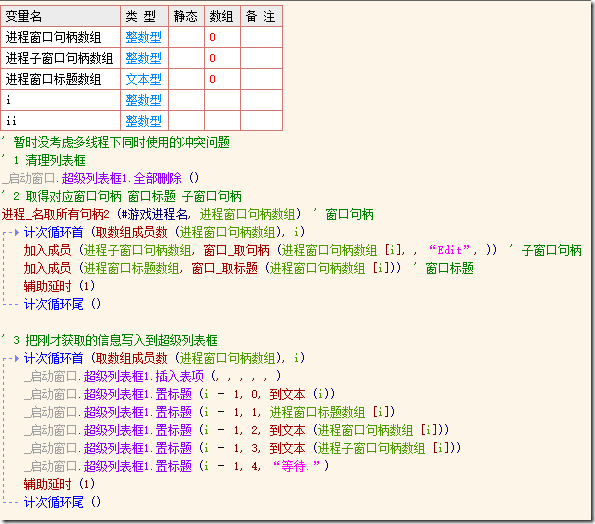Click first 计次循环尾 () statement
The height and width of the screenshot is (524, 595).
62,304
